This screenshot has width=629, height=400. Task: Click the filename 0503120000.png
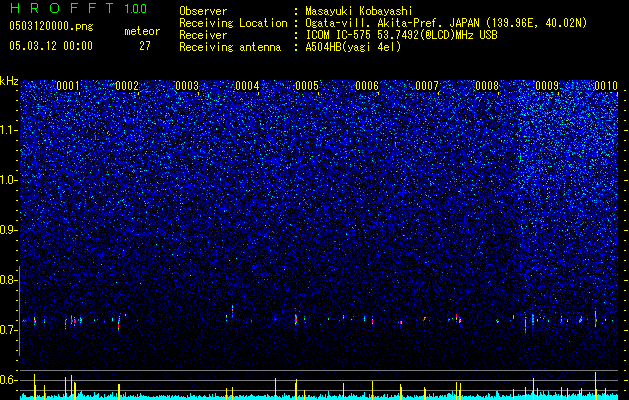51,26
